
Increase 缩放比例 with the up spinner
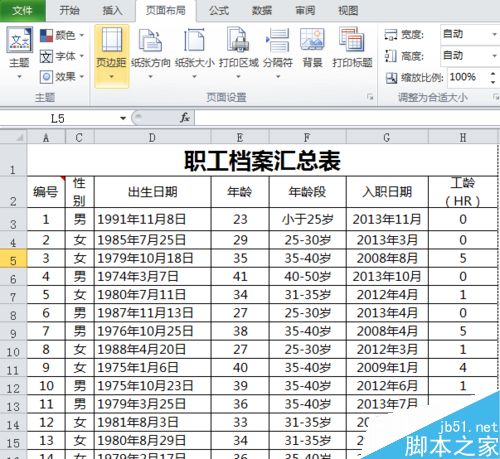click(493, 74)
